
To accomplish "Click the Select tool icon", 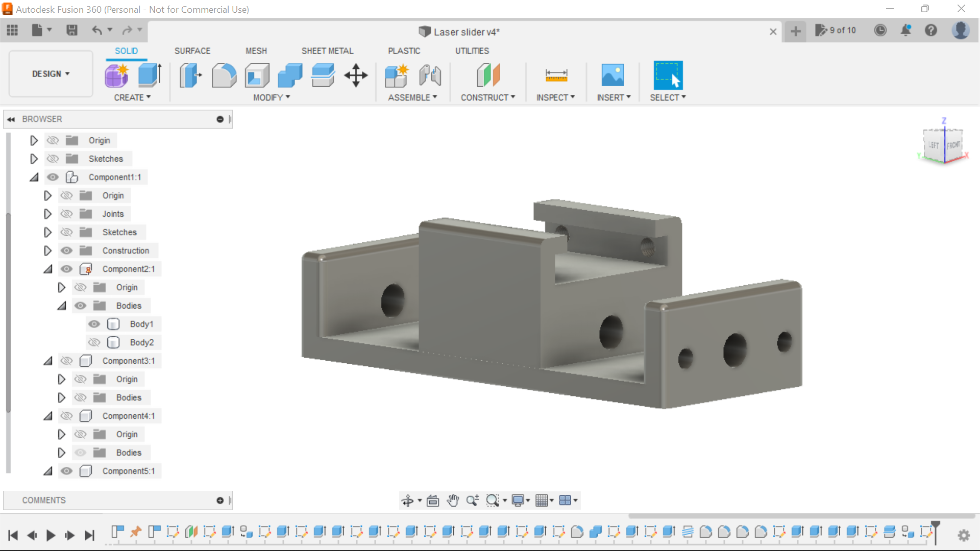I will (668, 76).
